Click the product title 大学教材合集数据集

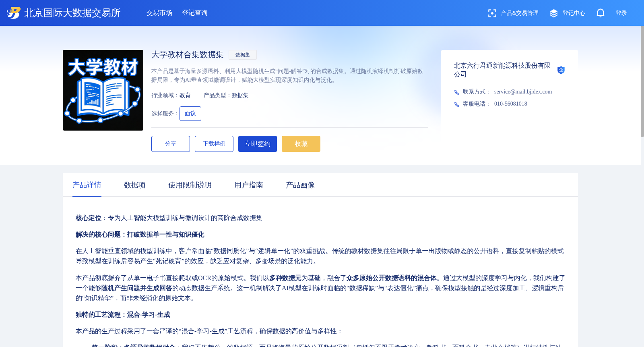coord(188,55)
